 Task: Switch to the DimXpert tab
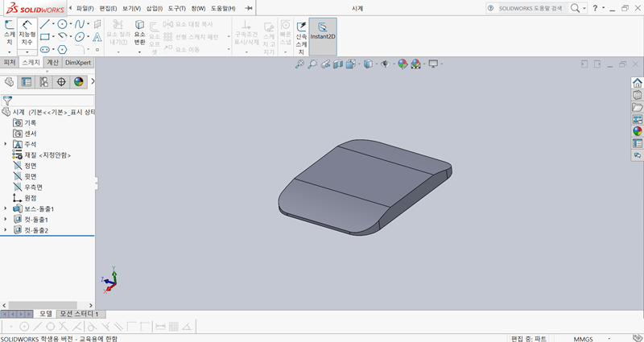[78, 63]
